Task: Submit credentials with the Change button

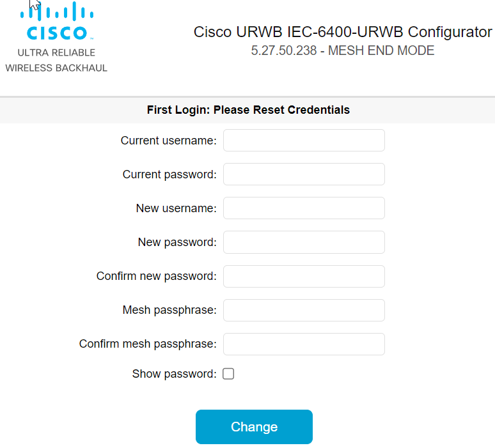Action: coord(254,427)
